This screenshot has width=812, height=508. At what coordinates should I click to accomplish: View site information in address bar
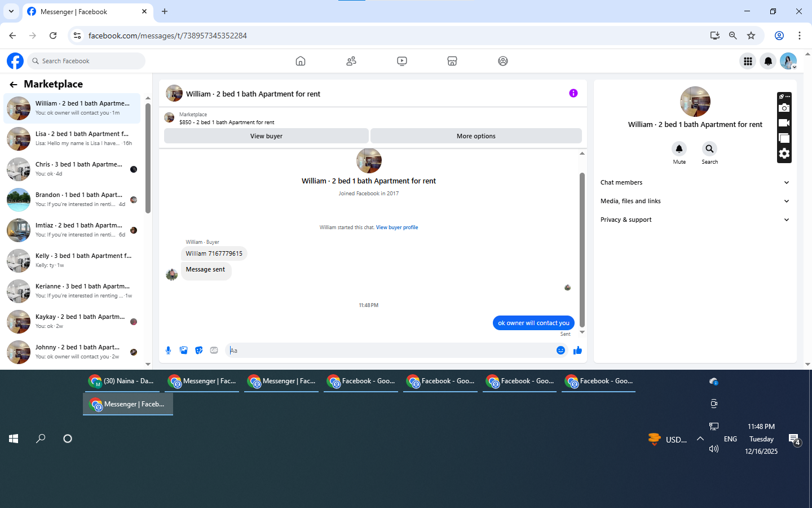tap(77, 36)
